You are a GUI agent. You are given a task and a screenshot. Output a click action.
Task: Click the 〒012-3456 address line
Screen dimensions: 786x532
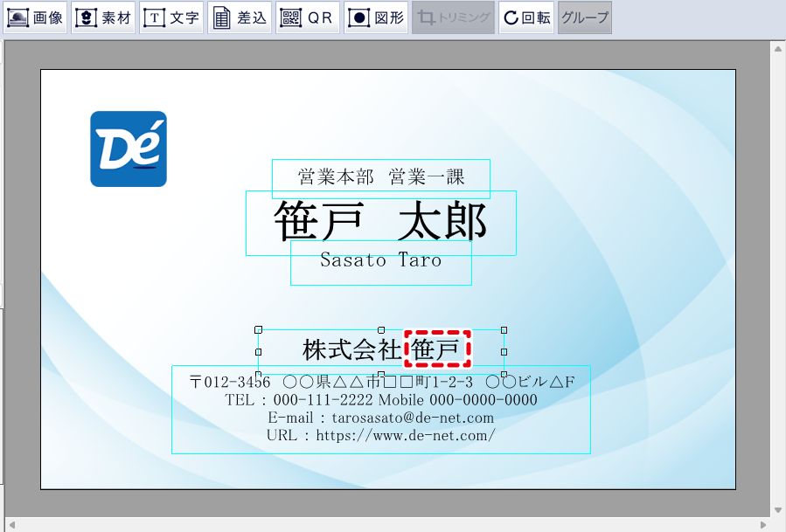click(x=382, y=383)
